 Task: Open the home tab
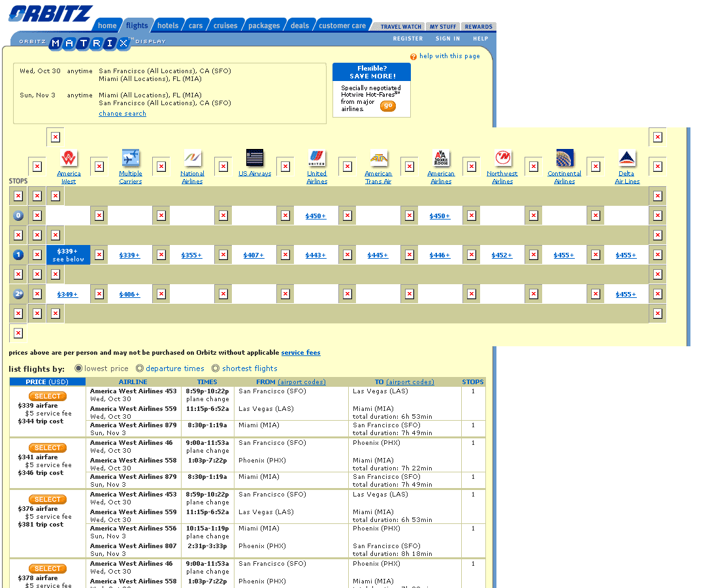(107, 25)
